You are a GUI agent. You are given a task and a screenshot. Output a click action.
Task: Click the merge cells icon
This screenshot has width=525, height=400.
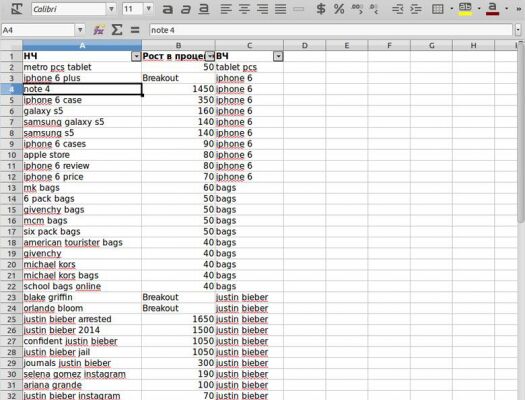[298, 9]
